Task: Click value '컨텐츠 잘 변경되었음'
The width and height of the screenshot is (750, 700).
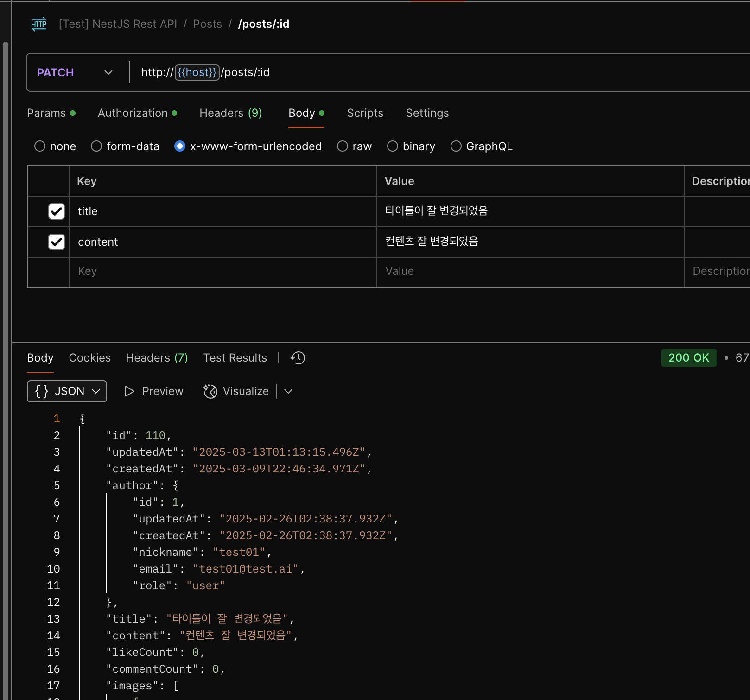Action: coord(432,242)
